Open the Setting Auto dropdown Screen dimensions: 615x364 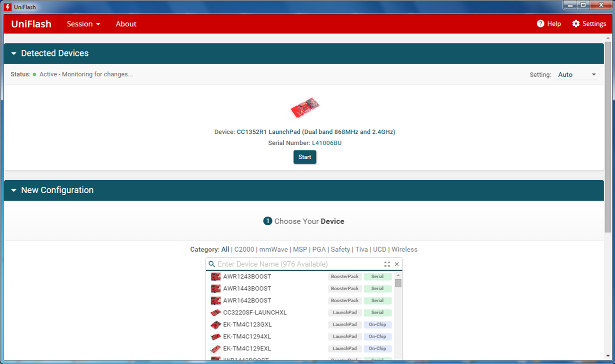(x=576, y=74)
